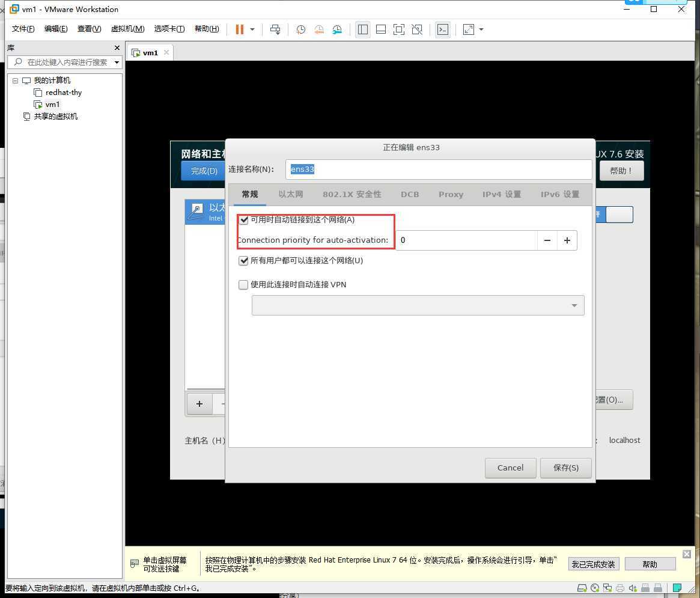The image size is (700, 598).
Task: Open the 帮助(H) menu
Action: point(207,29)
